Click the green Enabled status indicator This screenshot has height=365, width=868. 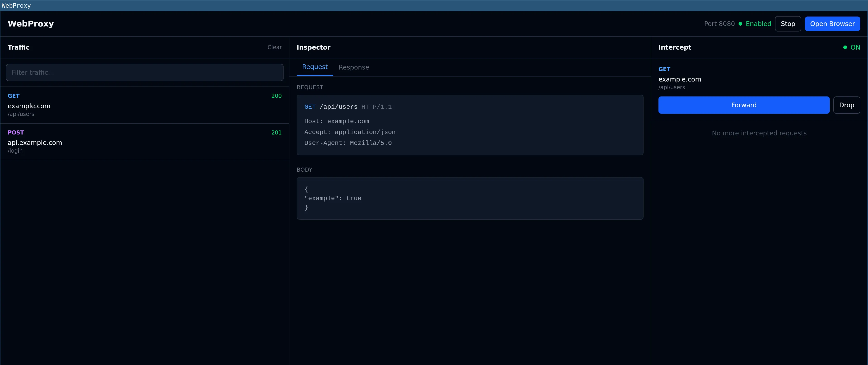tap(755, 24)
